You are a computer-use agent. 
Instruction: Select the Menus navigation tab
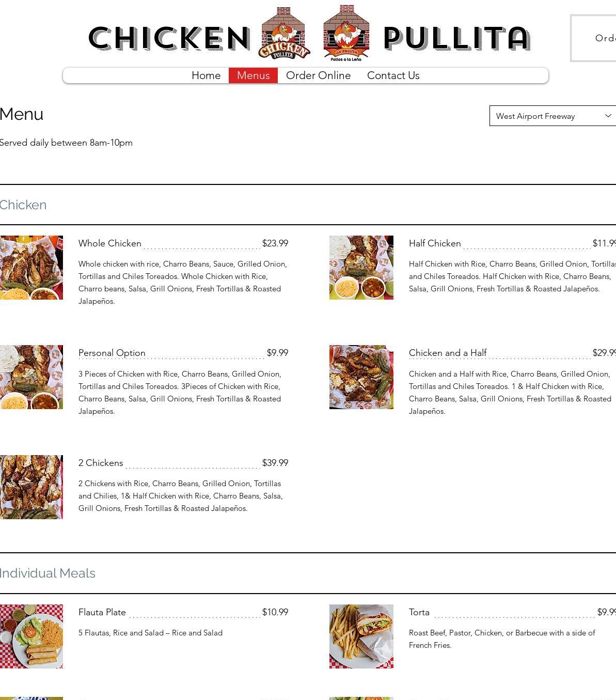pos(253,75)
